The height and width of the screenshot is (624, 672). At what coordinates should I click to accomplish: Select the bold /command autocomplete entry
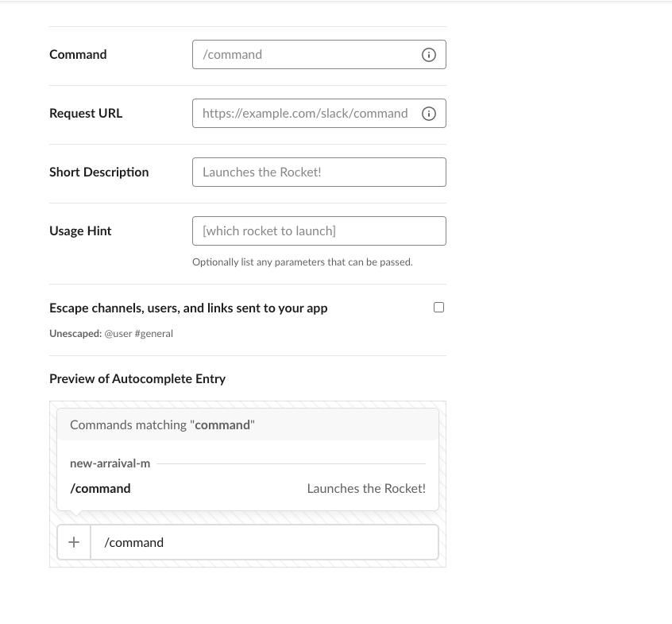pos(101,489)
